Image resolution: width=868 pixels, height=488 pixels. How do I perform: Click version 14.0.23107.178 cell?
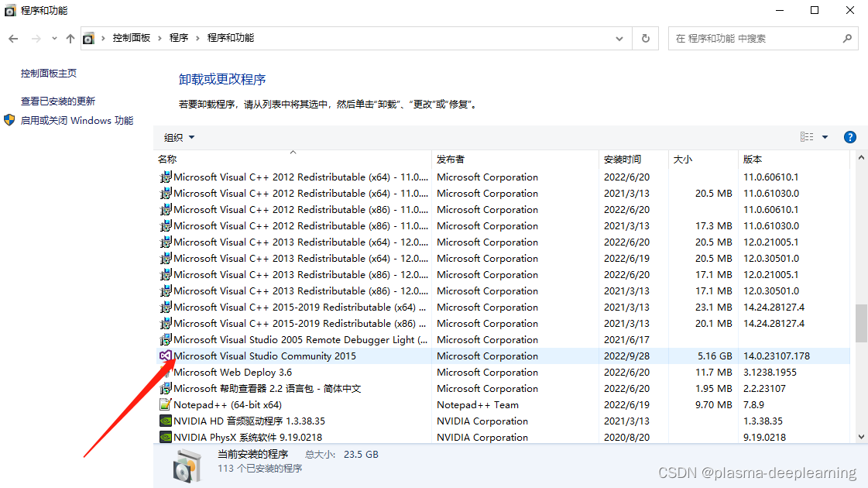point(776,356)
